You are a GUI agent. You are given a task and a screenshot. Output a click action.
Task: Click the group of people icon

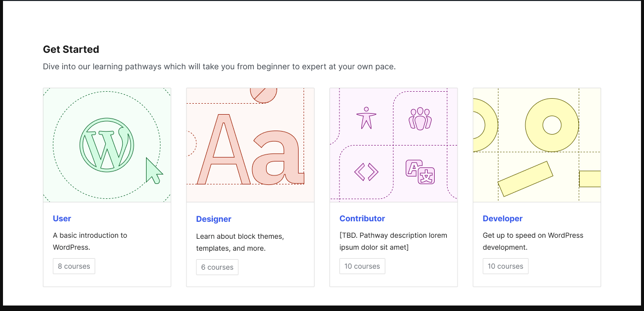(x=420, y=119)
